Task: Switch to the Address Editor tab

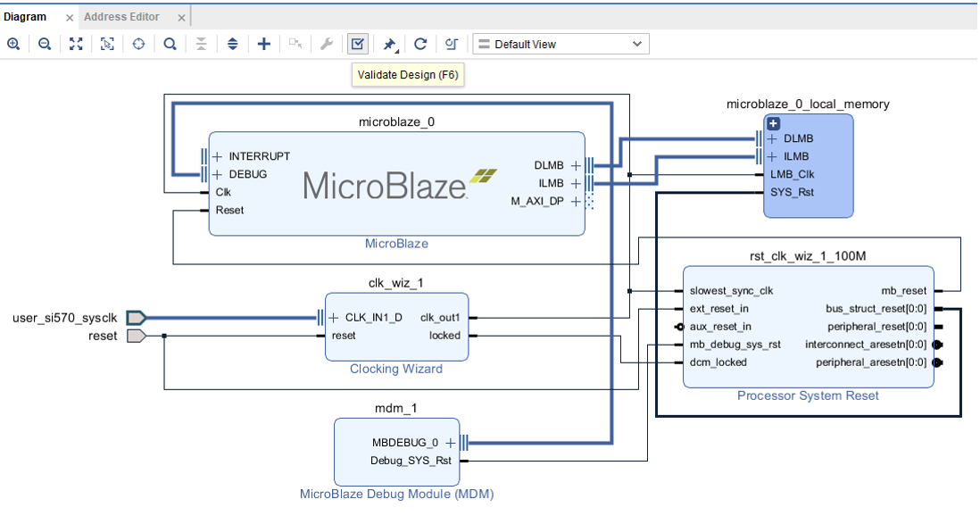Action: 121,17
